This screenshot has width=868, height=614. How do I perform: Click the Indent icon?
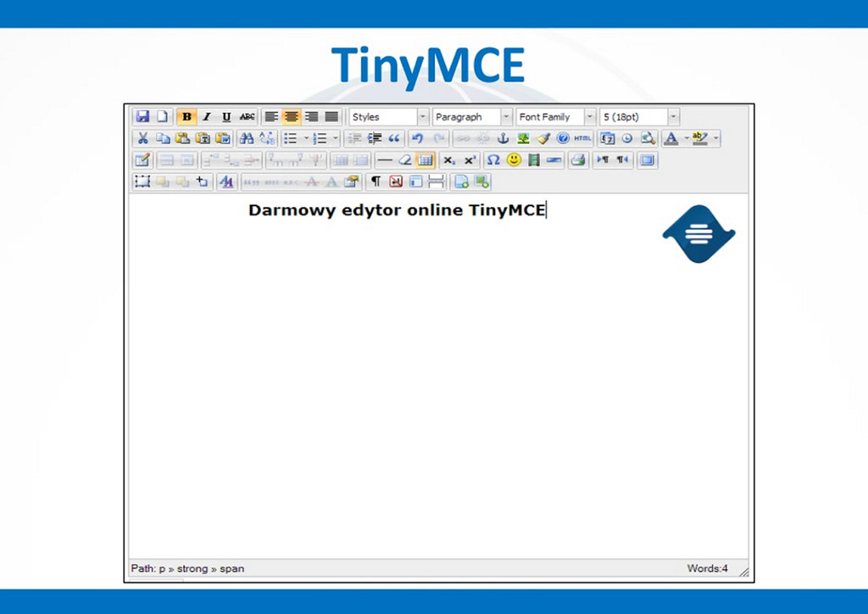[375, 138]
